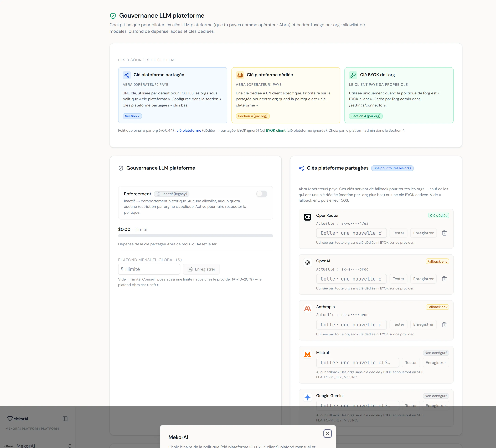
Task: Click the MekorAI title in the dialog
Action: click(178, 437)
